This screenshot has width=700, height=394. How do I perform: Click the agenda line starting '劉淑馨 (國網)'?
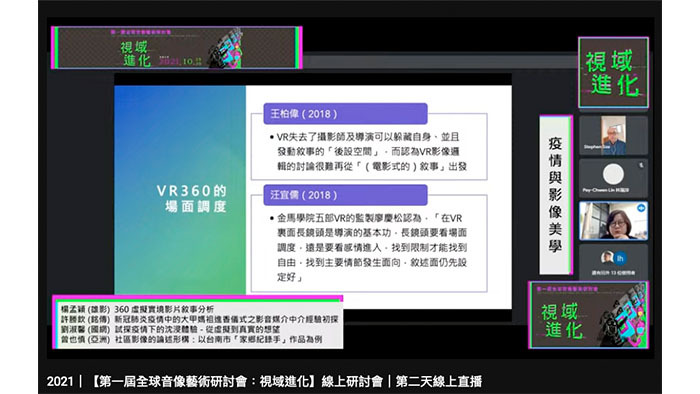171,329
